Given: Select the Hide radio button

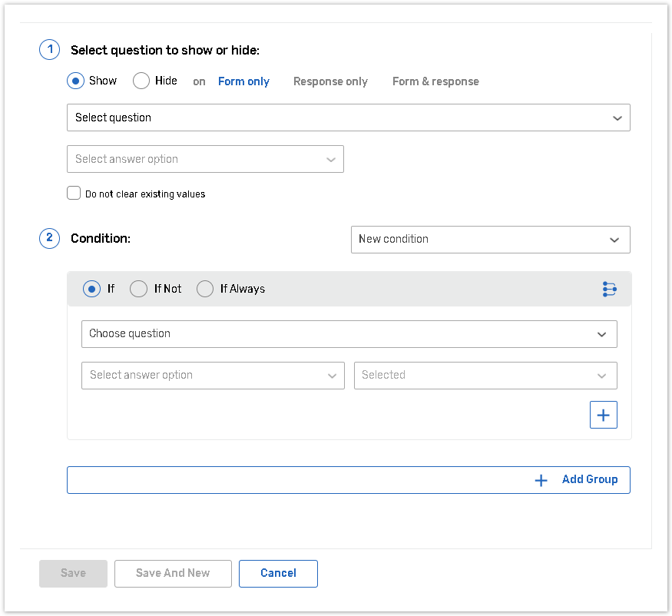Looking at the screenshot, I should [x=141, y=81].
